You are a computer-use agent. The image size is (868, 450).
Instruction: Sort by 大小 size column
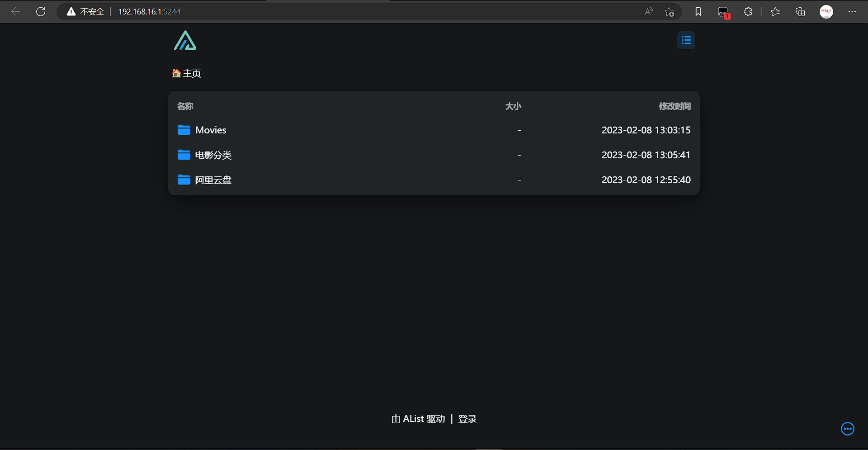click(513, 106)
